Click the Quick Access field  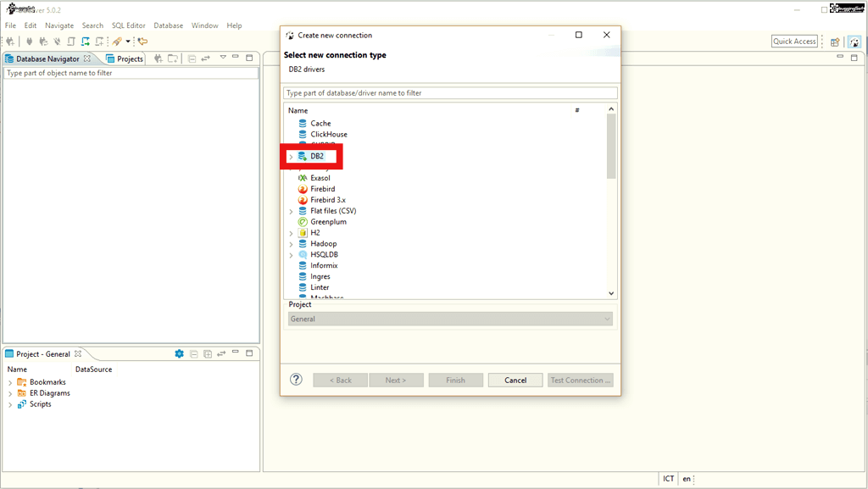(794, 42)
